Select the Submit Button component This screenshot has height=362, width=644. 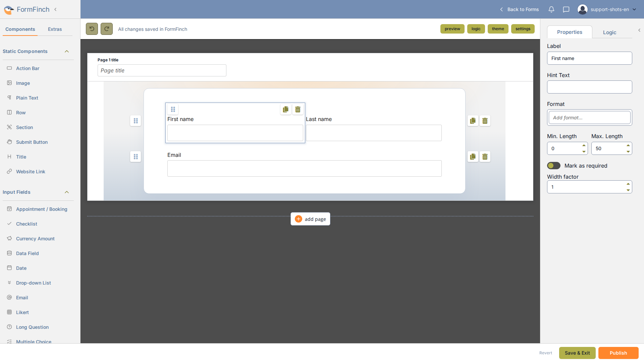point(32,142)
